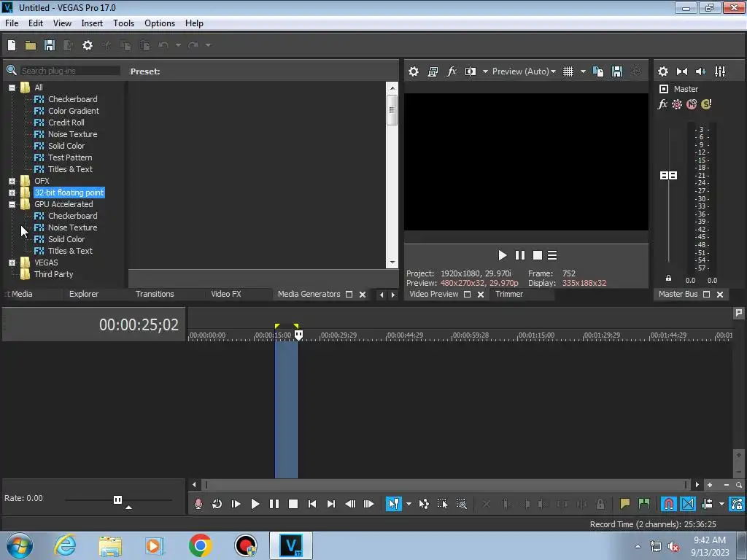Select the Selection Edit tool
747x560 pixels.
coord(442,504)
